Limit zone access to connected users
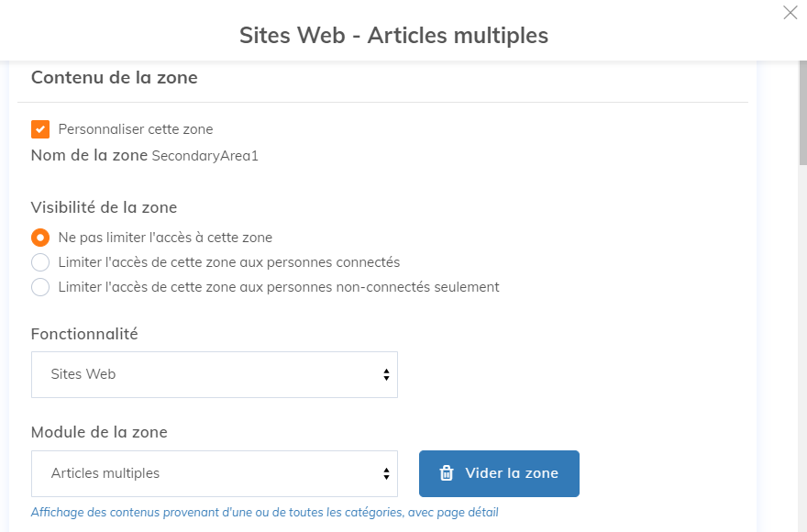The image size is (807, 532). (39, 261)
